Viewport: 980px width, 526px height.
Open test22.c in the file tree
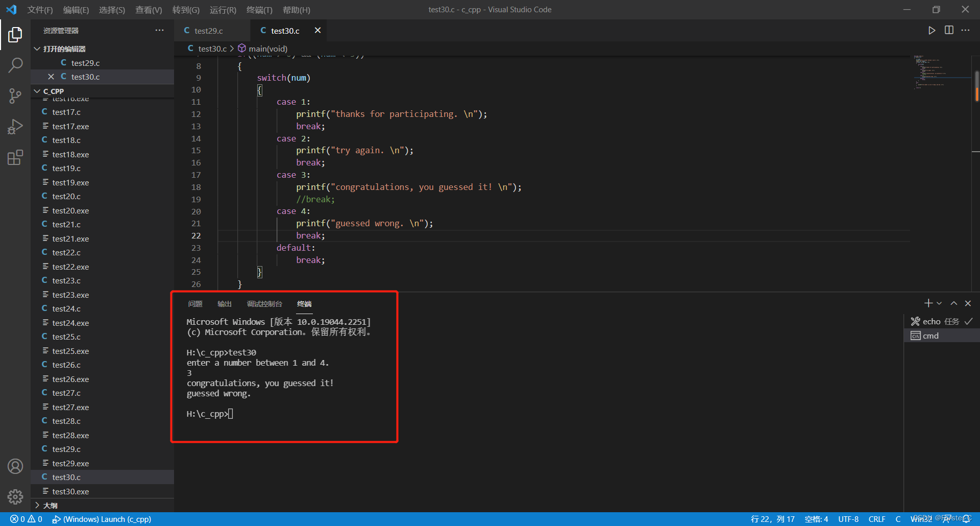(102, 252)
